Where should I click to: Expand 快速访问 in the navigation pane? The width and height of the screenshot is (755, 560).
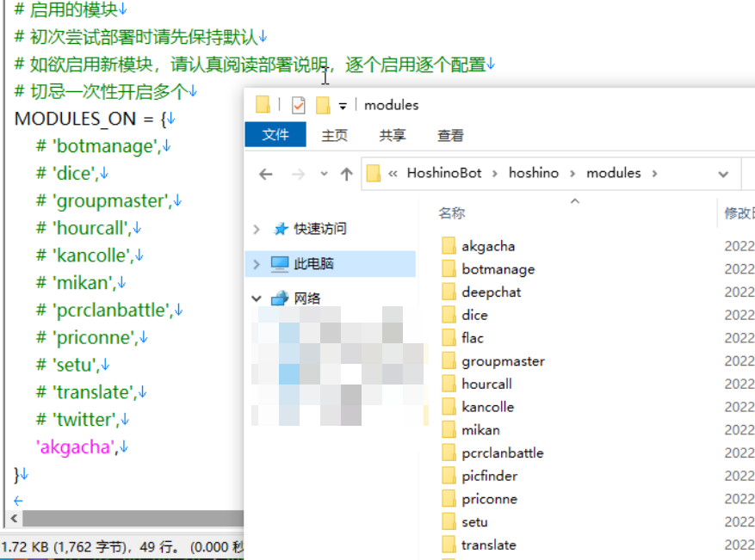coord(256,228)
